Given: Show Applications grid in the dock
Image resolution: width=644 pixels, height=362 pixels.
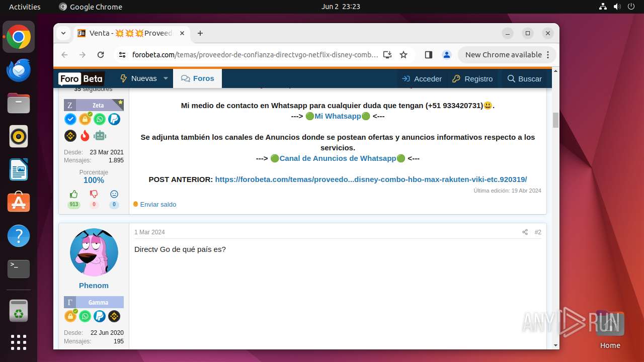Looking at the screenshot, I should [19, 342].
